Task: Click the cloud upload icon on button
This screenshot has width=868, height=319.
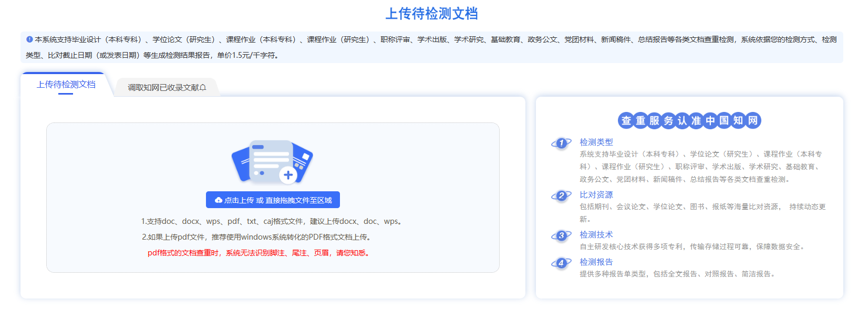Action: click(218, 200)
